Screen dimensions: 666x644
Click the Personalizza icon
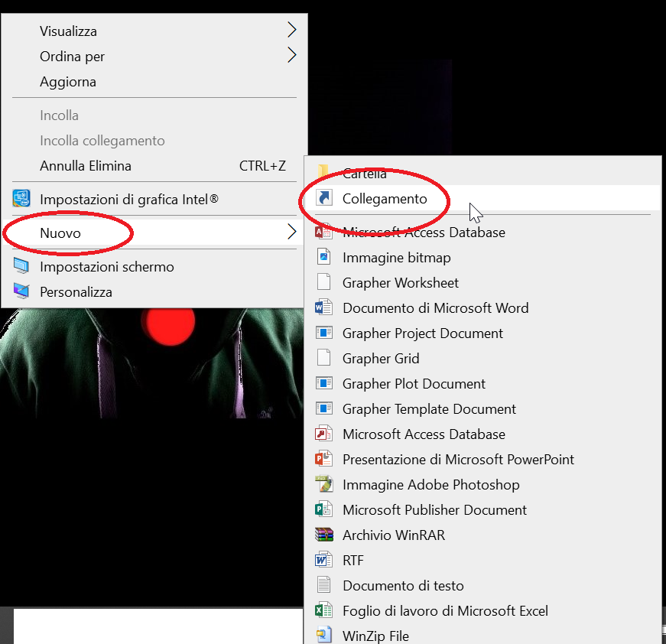(x=21, y=291)
